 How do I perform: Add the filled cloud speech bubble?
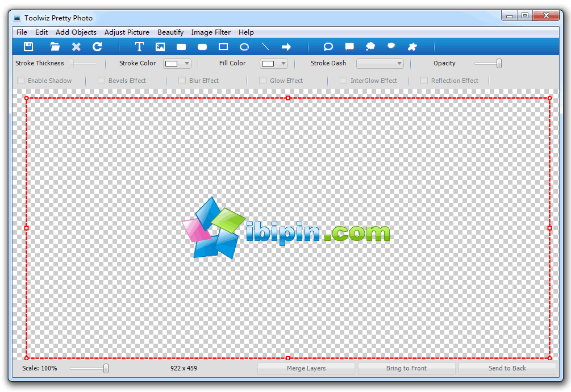pyautogui.click(x=370, y=47)
